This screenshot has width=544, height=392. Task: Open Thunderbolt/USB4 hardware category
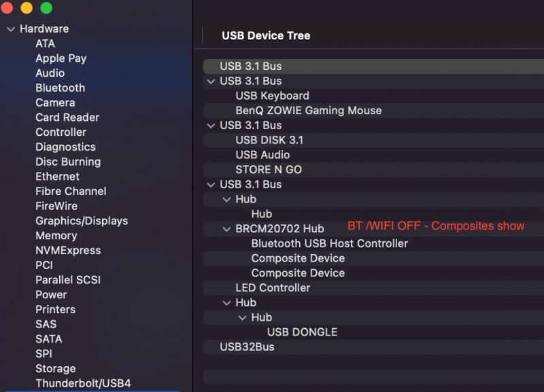(83, 383)
